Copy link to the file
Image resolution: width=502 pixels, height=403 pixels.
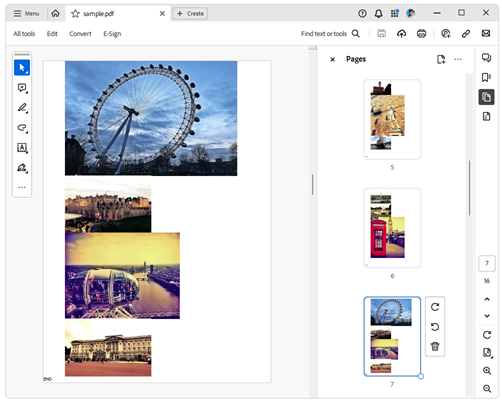click(466, 33)
